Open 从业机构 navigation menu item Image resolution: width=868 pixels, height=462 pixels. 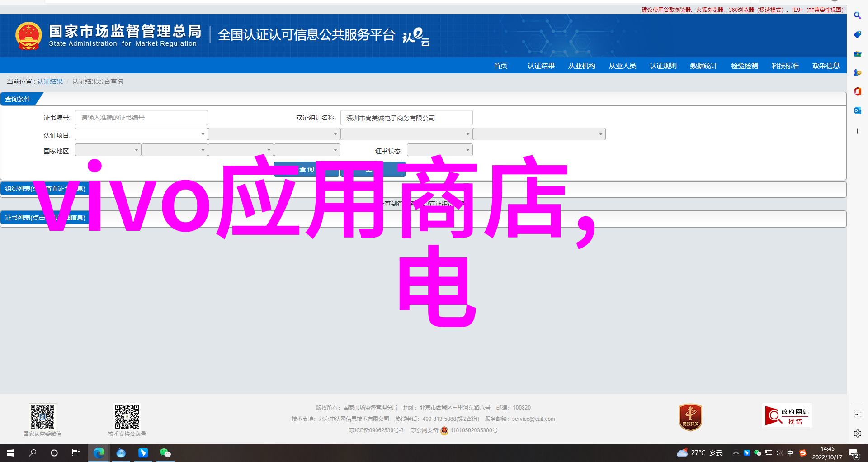click(x=582, y=66)
